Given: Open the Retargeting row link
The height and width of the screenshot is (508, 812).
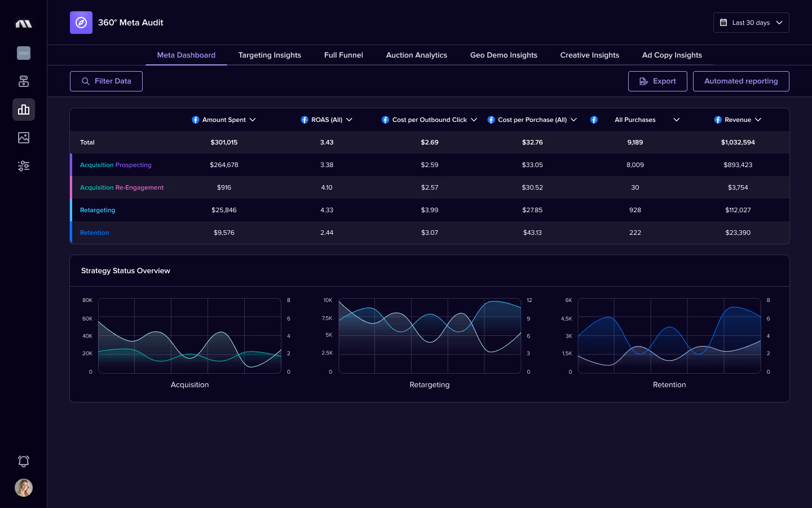Looking at the screenshot, I should click(98, 210).
